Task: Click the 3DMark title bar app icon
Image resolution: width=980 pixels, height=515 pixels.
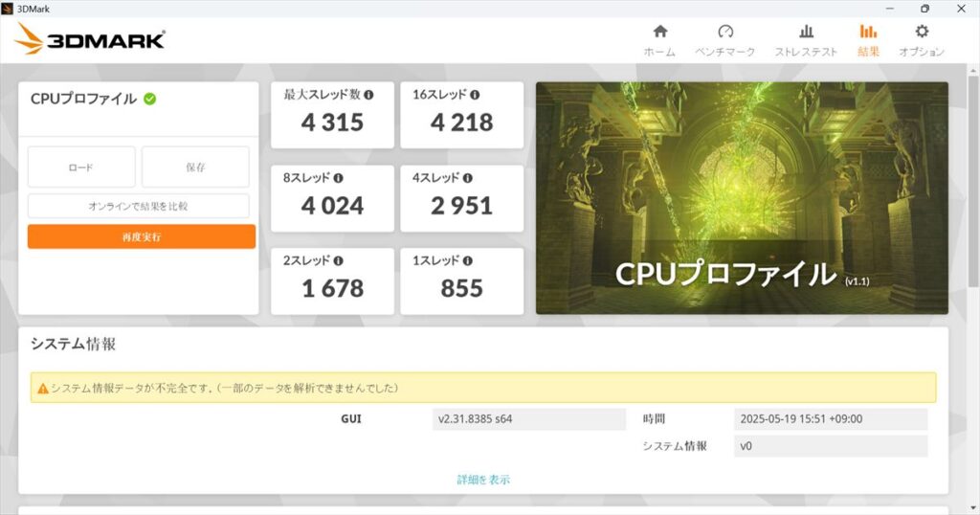Action: pyautogui.click(x=8, y=9)
